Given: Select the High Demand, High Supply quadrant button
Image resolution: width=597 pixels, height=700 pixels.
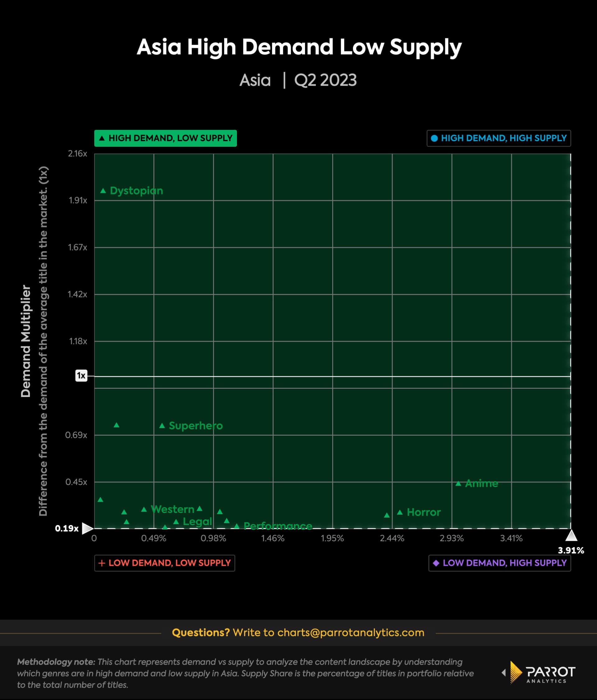Looking at the screenshot, I should tap(499, 138).
